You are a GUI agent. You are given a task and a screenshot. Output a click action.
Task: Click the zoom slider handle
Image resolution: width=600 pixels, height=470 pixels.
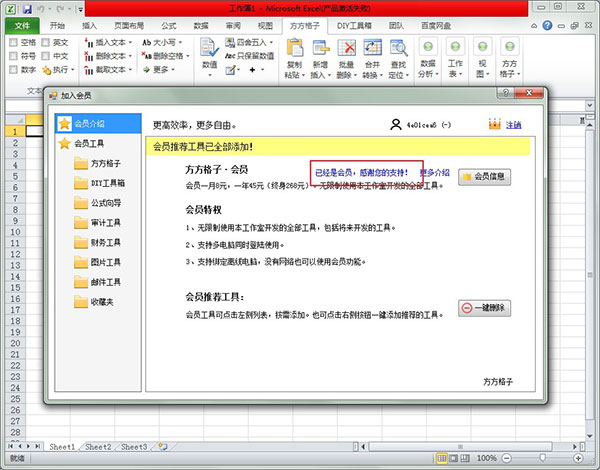(x=542, y=458)
